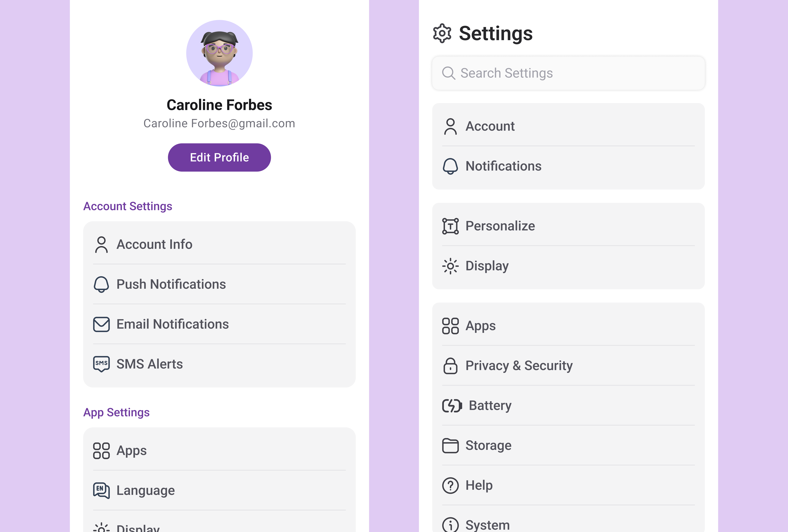The image size is (788, 532).
Task: Open Account Info settings
Action: [154, 244]
